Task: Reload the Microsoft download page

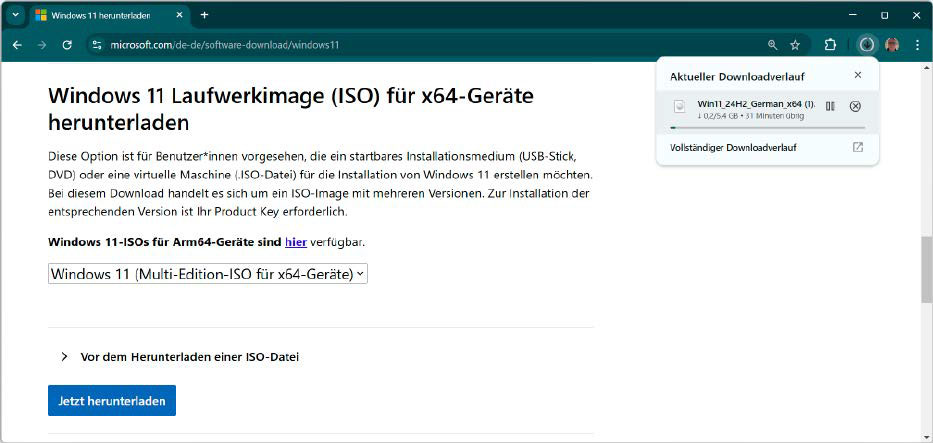Action: [67, 45]
